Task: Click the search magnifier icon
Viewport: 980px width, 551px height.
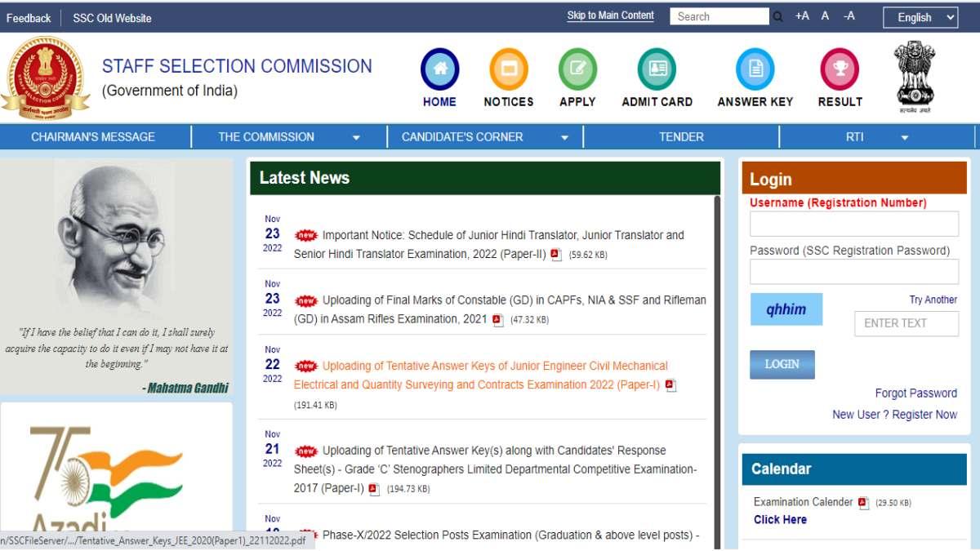Action: (x=777, y=16)
